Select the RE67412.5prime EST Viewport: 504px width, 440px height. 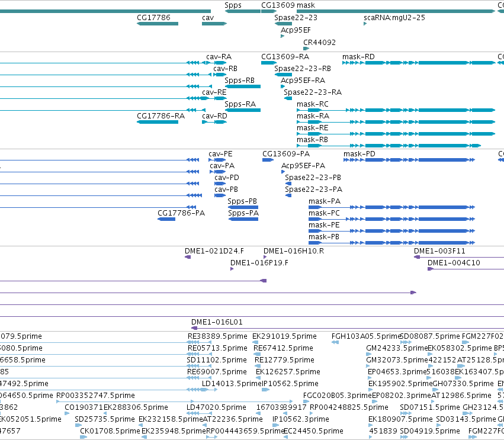(257, 355)
